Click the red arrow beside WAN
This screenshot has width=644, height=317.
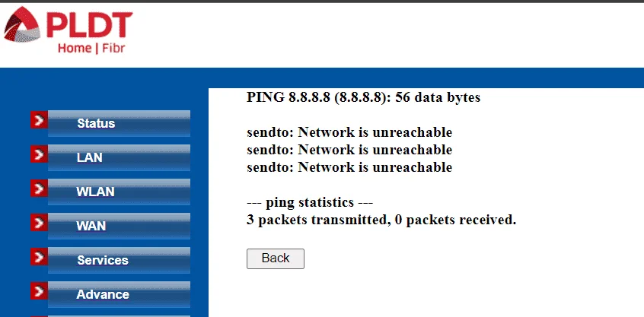point(39,223)
